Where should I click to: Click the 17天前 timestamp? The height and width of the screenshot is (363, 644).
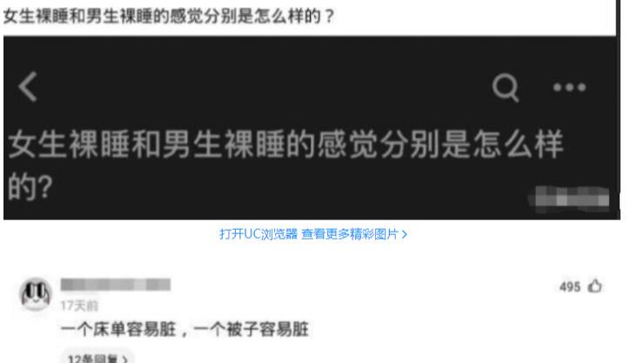[79, 306]
